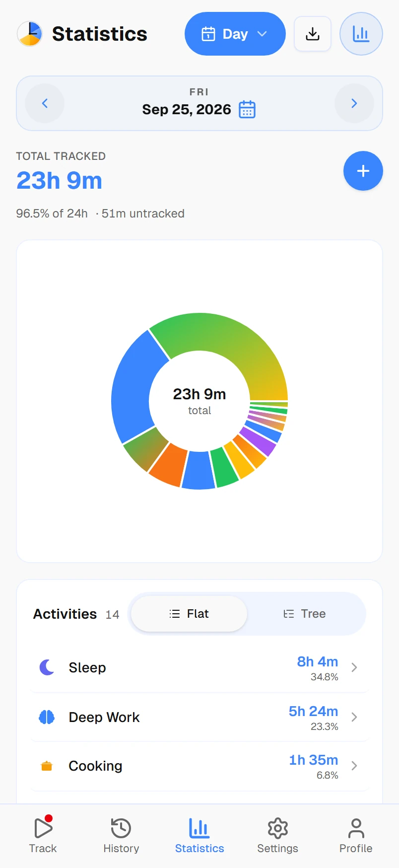This screenshot has height=868, width=399.
Task: Open the Track tab in bottom navigation
Action: (43, 835)
